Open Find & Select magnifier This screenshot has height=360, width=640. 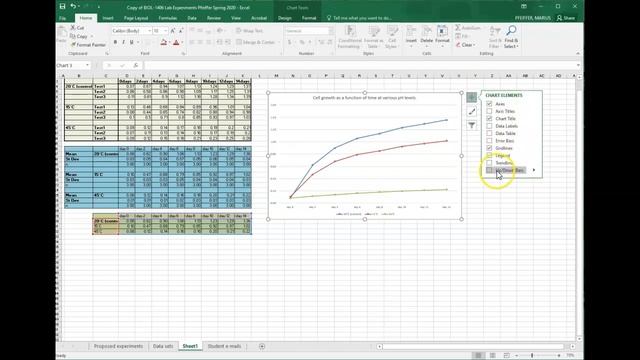coord(511,37)
